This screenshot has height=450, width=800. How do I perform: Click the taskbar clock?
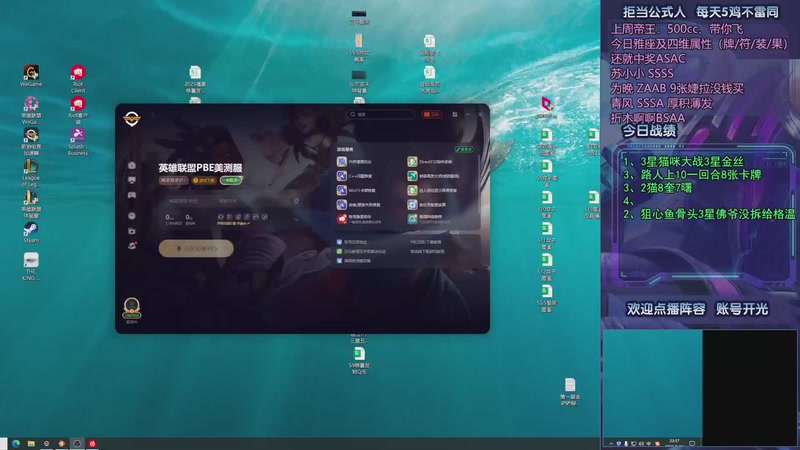click(674, 443)
